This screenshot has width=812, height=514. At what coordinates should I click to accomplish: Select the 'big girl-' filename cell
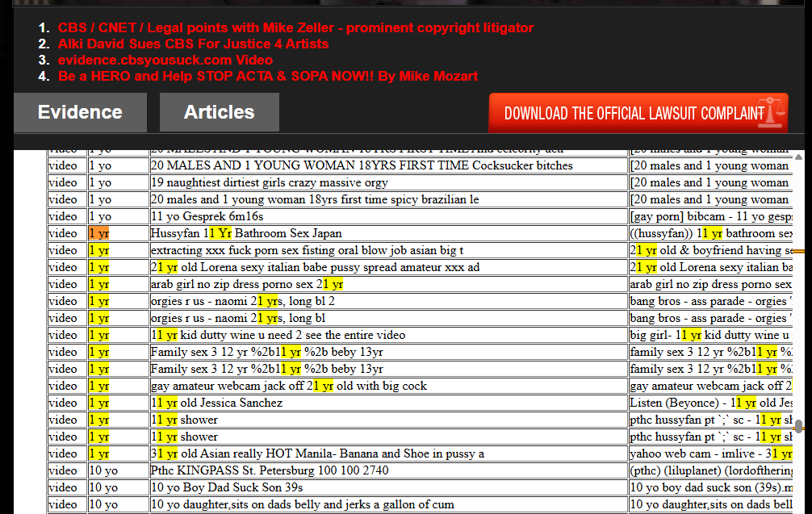[x=710, y=335]
